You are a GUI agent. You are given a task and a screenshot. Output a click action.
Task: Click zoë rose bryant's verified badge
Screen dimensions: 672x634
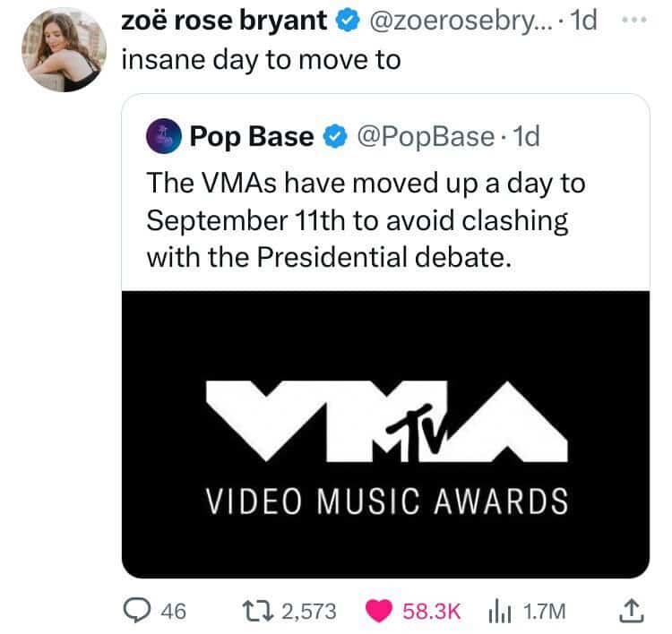(x=347, y=21)
